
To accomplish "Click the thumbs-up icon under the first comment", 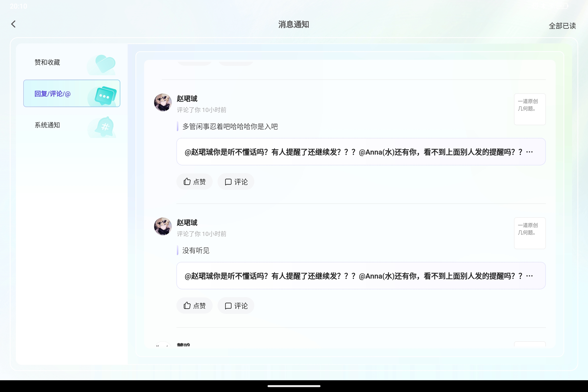I will coord(187,182).
